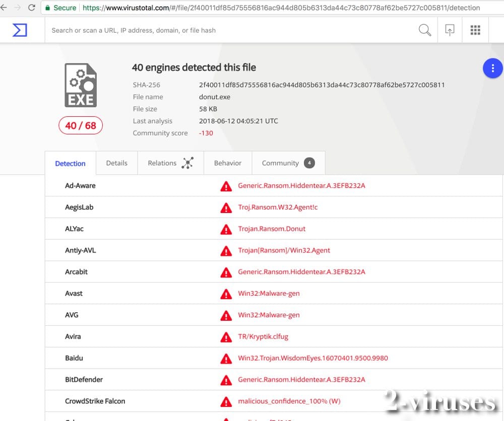
Task: Click the warning icon in Avira row
Action: click(x=226, y=337)
